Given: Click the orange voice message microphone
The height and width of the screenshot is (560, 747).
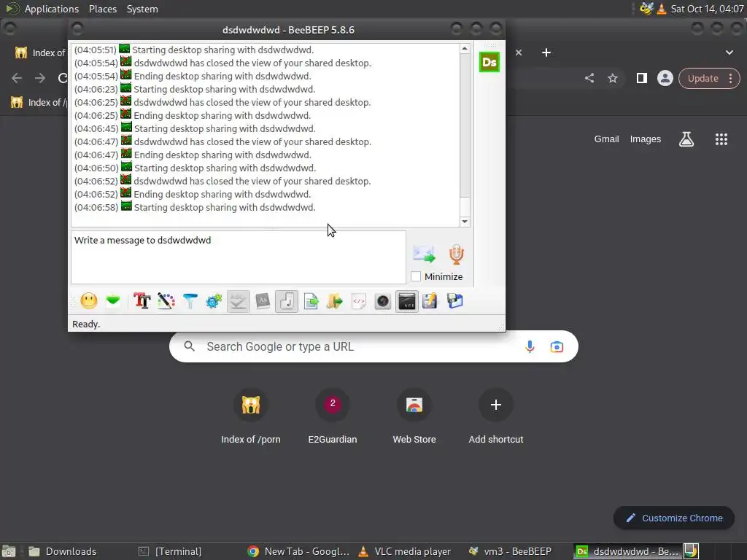Looking at the screenshot, I should (x=457, y=254).
